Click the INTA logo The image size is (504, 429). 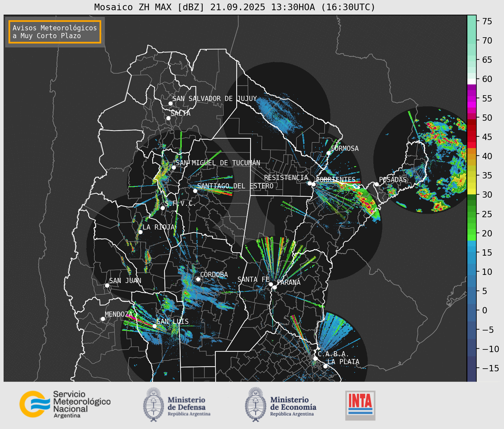360,405
